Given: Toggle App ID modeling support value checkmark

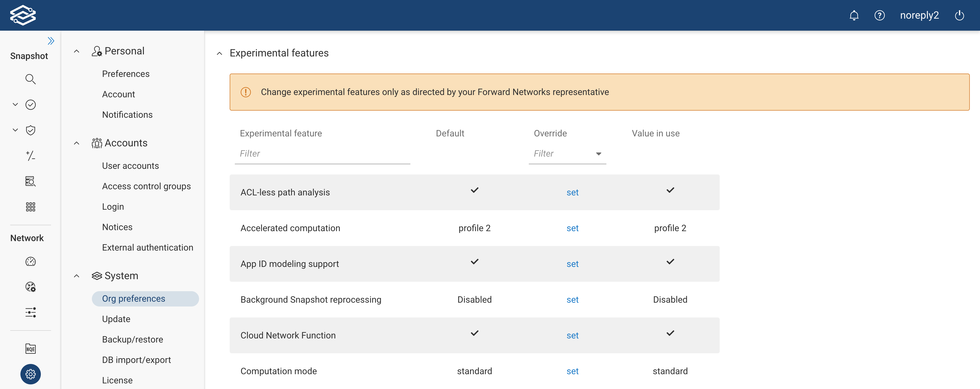Looking at the screenshot, I should [x=670, y=262].
